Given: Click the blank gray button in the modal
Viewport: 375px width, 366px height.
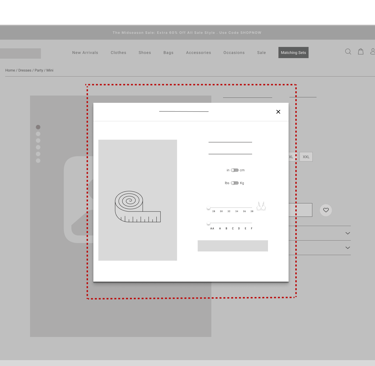Looking at the screenshot, I should pyautogui.click(x=233, y=246).
